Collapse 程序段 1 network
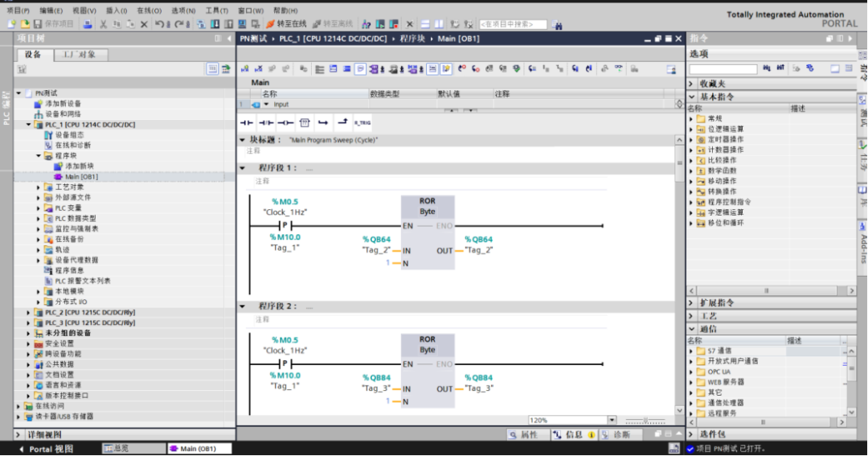Screen dimensions: 868x456 243,168
